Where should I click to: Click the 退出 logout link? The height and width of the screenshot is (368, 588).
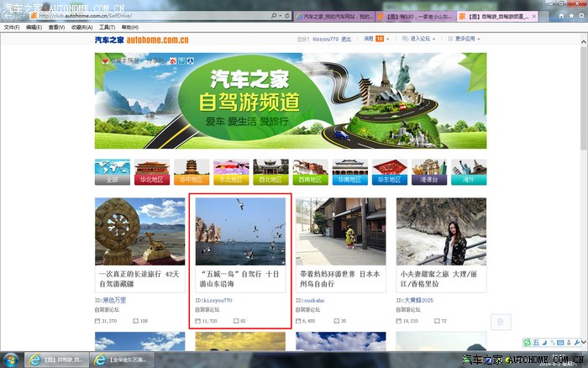pos(347,39)
